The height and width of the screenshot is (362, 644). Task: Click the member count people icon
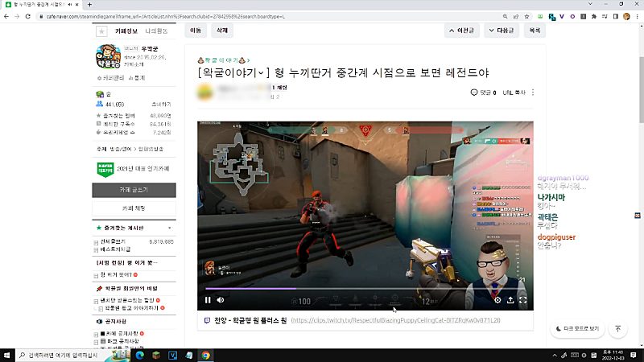[99, 104]
